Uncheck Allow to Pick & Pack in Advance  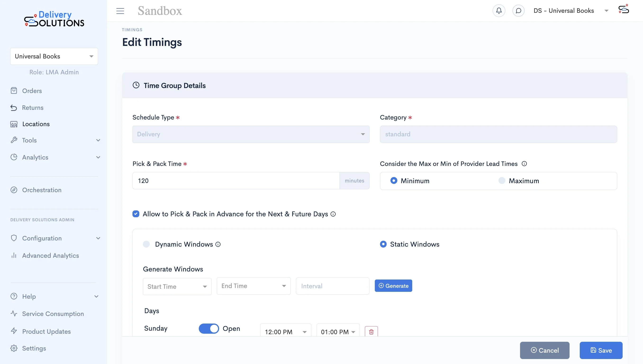[136, 214]
